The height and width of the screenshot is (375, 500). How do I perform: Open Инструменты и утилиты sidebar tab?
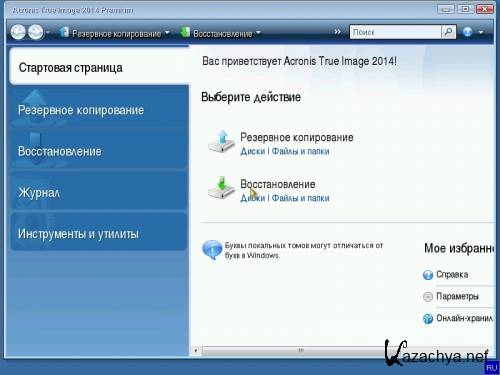click(99, 233)
